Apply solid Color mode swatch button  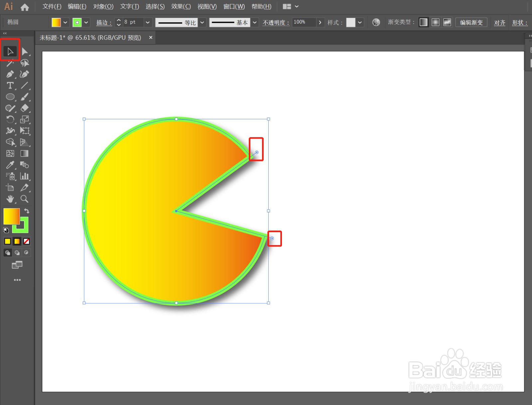click(7, 241)
